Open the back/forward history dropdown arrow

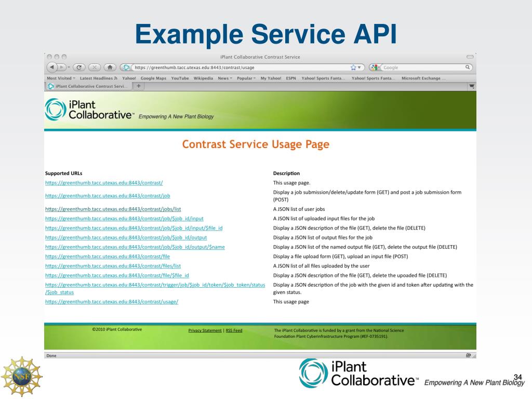point(69,67)
